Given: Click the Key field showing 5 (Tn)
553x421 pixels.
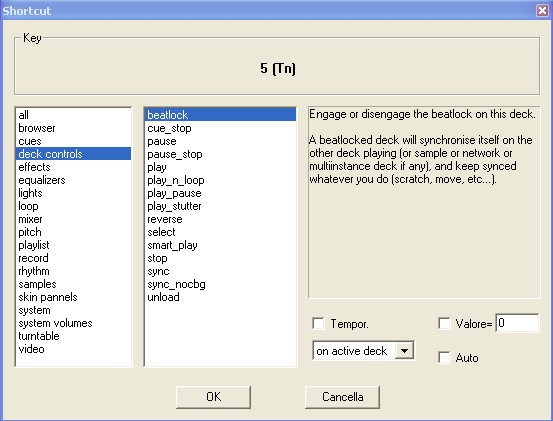Looking at the screenshot, I should click(277, 68).
